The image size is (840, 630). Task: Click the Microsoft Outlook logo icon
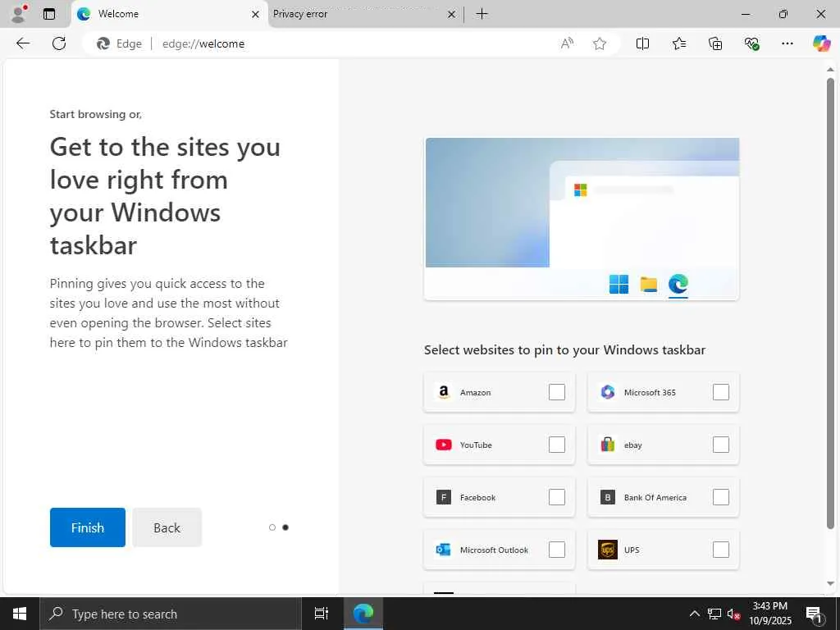[x=444, y=550]
